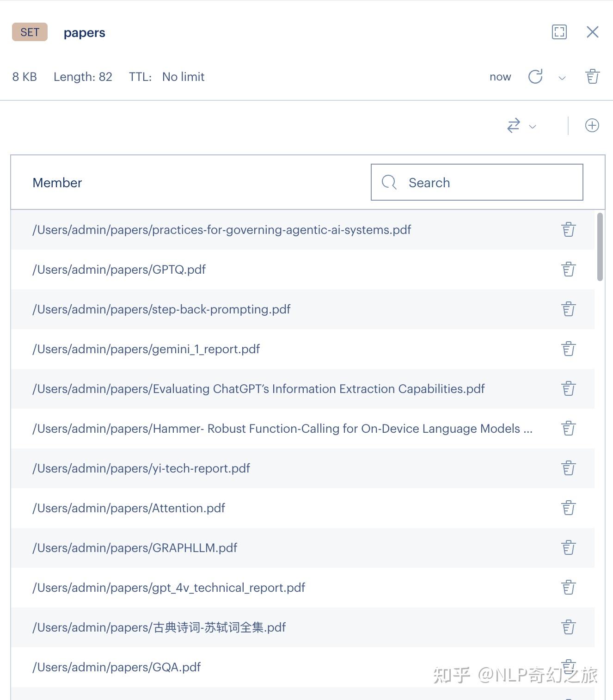
Task: Refresh the papers key value
Action: 535,77
